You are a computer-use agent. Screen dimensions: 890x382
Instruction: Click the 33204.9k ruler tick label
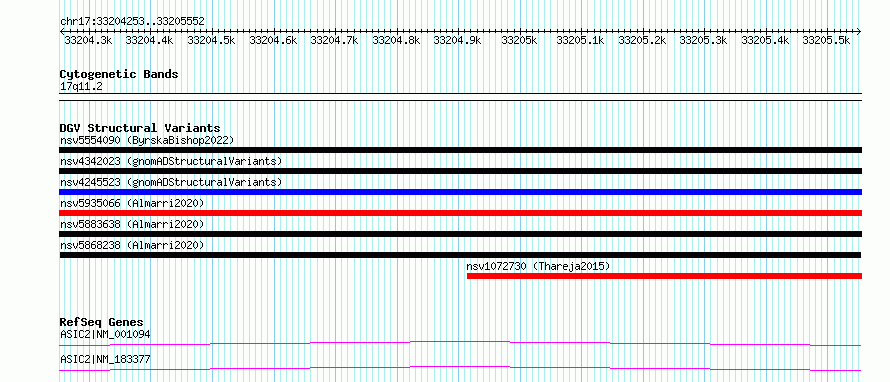click(x=457, y=40)
